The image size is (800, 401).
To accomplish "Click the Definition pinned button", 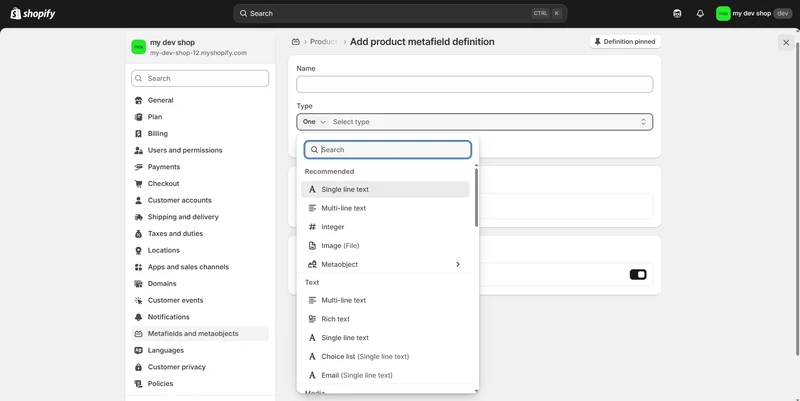I will [625, 42].
